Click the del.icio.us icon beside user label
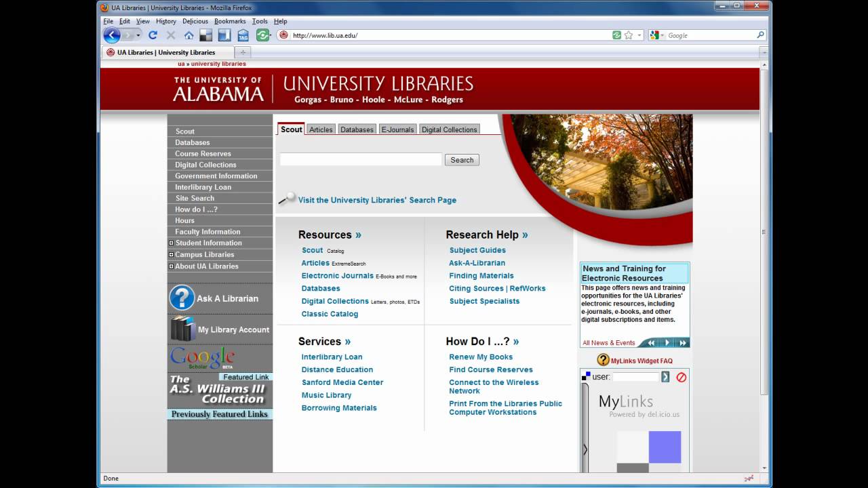The image size is (868, 488). click(586, 376)
